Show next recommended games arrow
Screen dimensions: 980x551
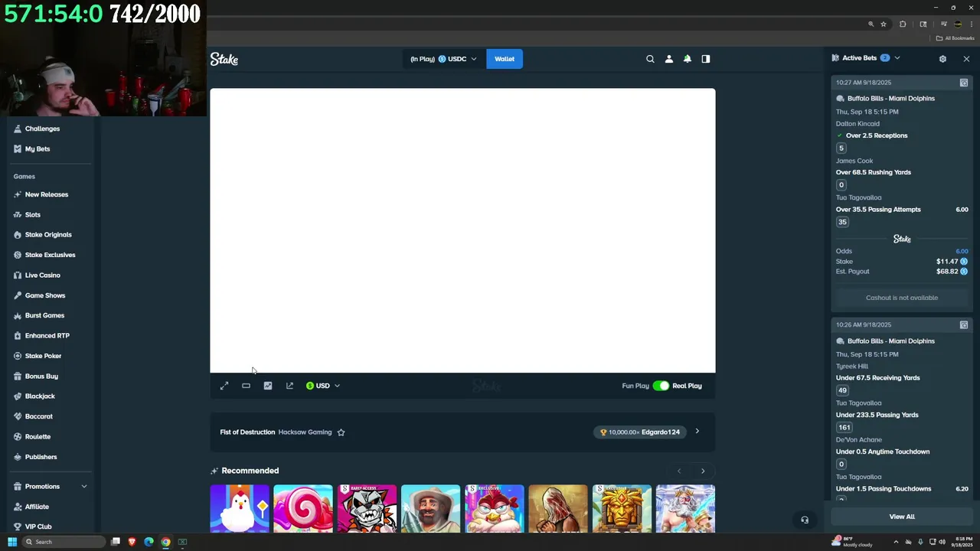[x=703, y=471]
